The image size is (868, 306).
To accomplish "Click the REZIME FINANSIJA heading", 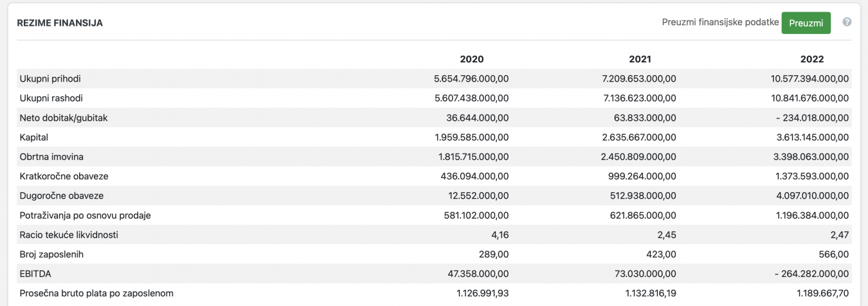I will point(60,23).
